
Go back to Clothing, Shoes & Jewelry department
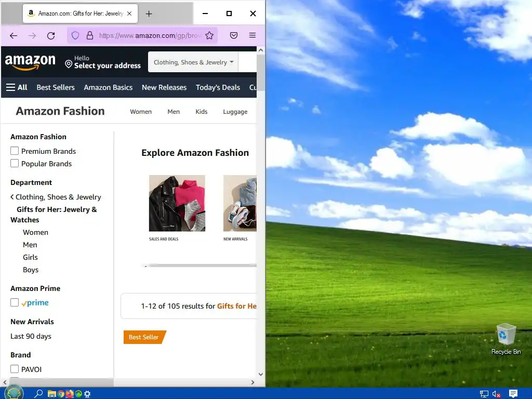pos(56,197)
